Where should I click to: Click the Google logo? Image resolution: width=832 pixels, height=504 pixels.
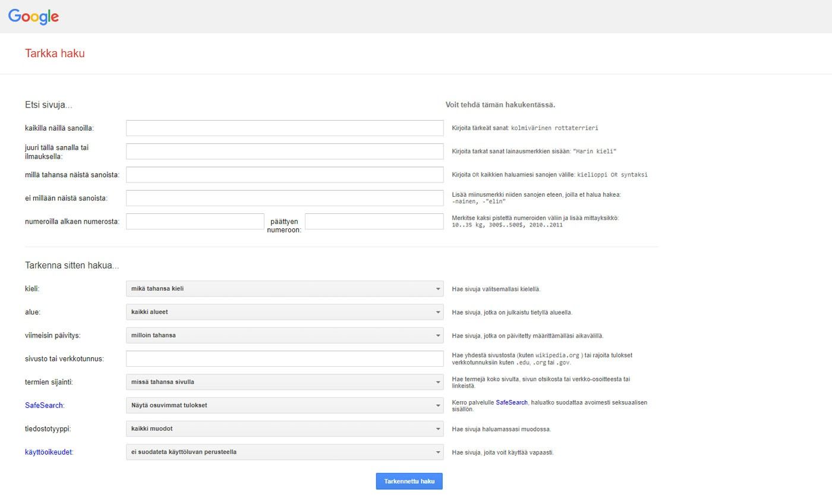coord(33,17)
